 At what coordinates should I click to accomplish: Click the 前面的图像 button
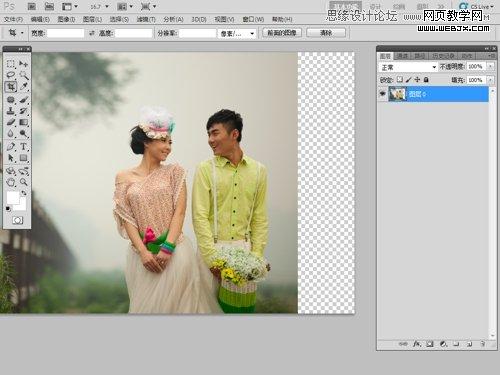(x=282, y=33)
